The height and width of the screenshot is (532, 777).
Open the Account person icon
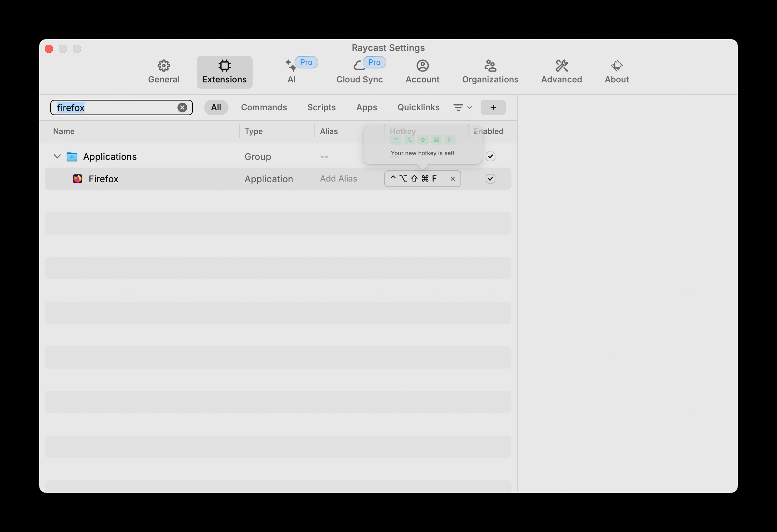(422, 66)
